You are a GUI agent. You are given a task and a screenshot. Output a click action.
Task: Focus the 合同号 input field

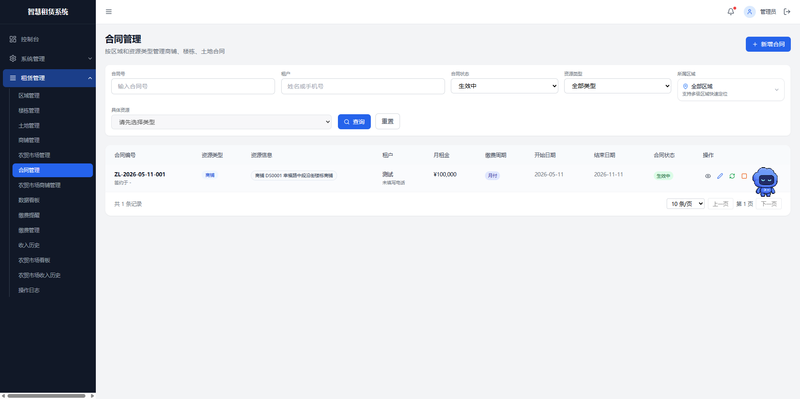point(193,86)
